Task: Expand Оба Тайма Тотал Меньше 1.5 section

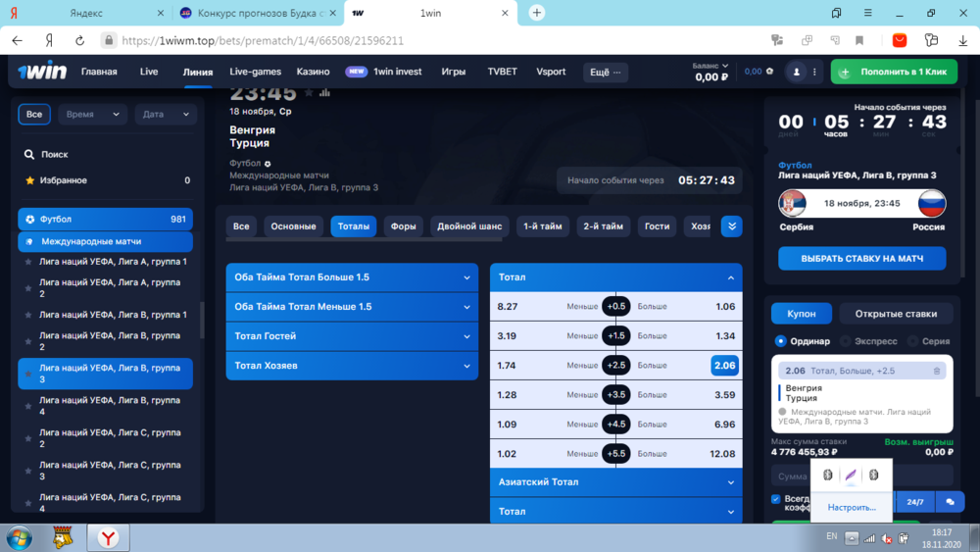Action: coord(352,307)
